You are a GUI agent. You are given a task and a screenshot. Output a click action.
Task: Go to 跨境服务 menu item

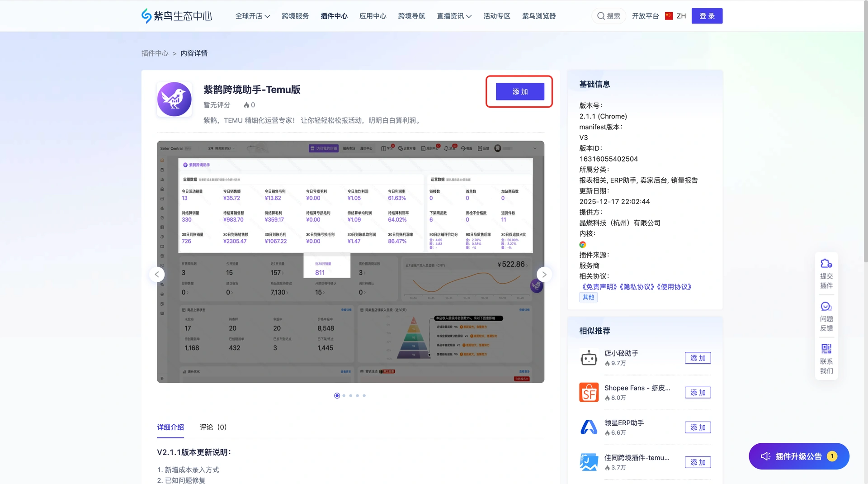click(295, 16)
